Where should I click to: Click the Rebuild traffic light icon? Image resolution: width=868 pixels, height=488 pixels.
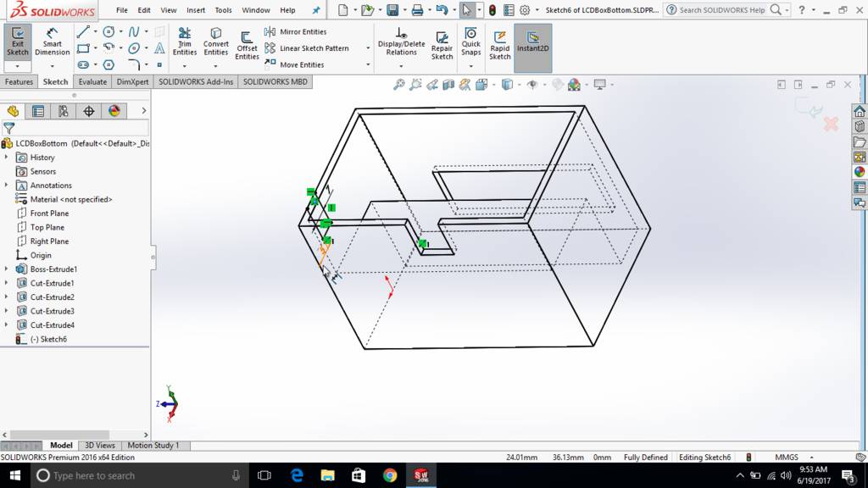click(492, 10)
